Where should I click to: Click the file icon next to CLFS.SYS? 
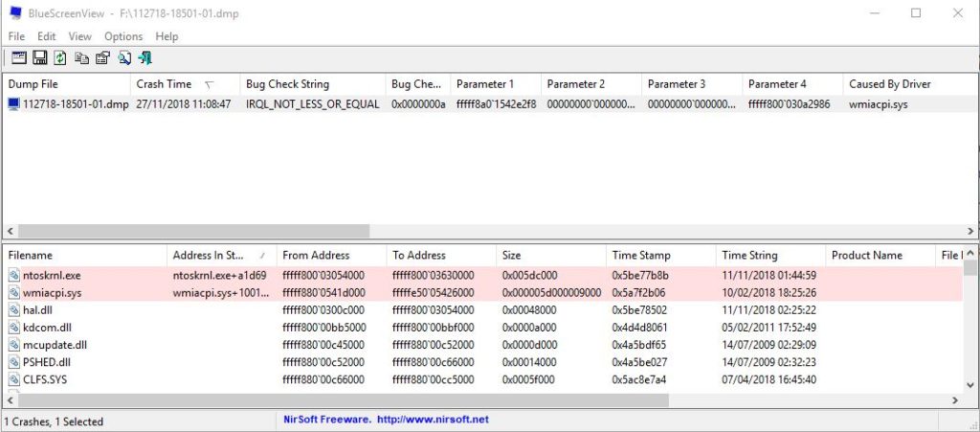tap(13, 379)
